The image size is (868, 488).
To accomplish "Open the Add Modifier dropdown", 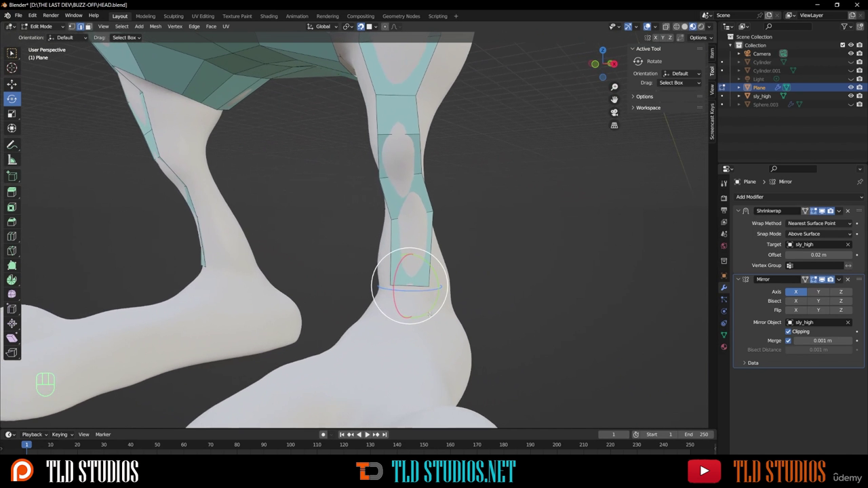I will click(x=798, y=197).
